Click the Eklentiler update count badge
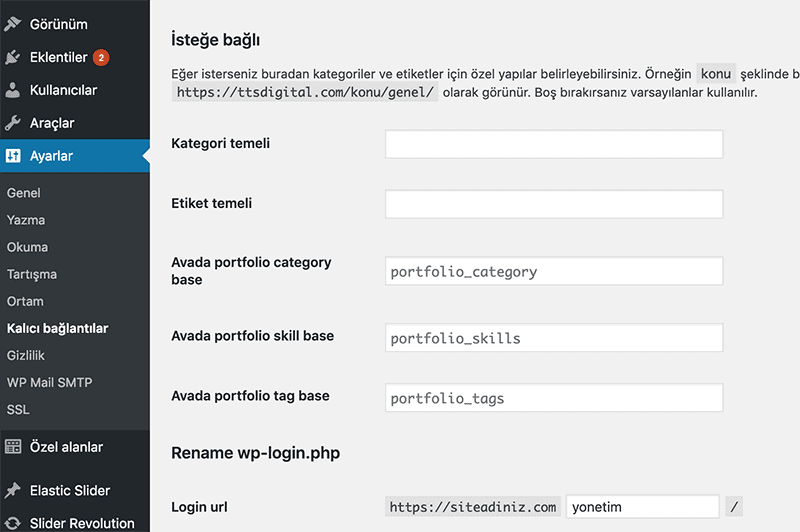800x532 pixels. (101, 58)
